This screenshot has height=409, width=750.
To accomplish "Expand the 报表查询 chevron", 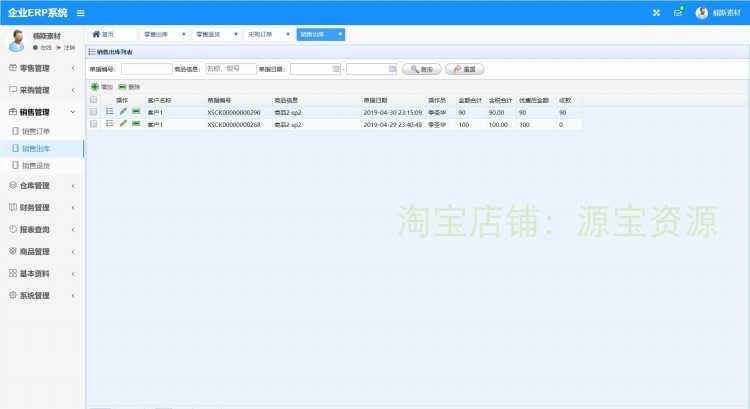I will point(73,230).
